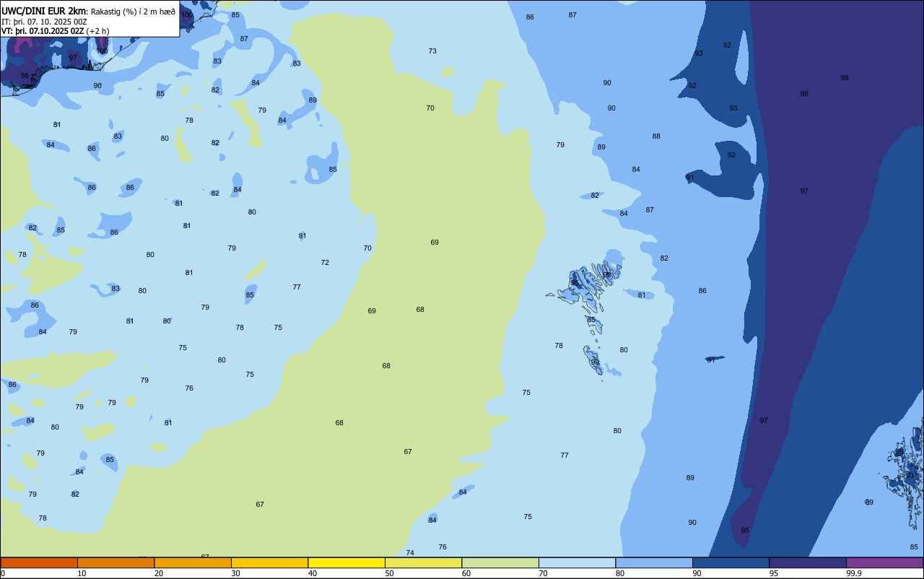Click the legend tick label '0'

pos(3,573)
